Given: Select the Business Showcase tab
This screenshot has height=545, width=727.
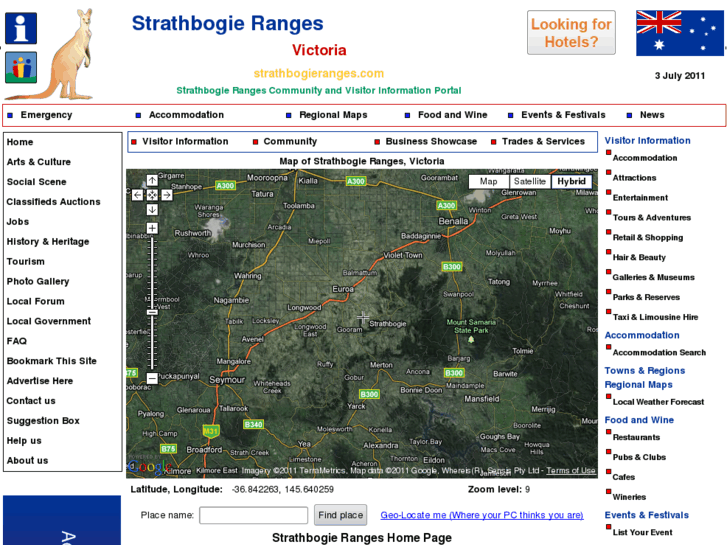Looking at the screenshot, I should click(431, 141).
